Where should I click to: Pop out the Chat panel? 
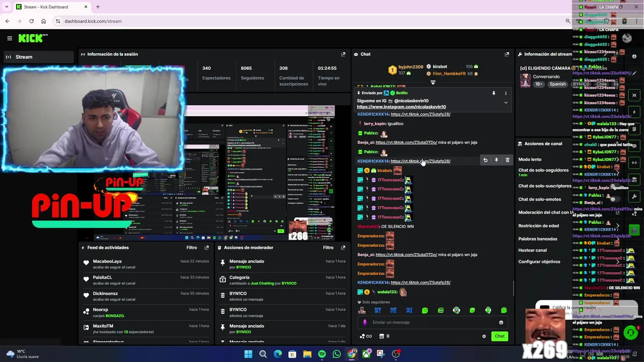click(507, 54)
